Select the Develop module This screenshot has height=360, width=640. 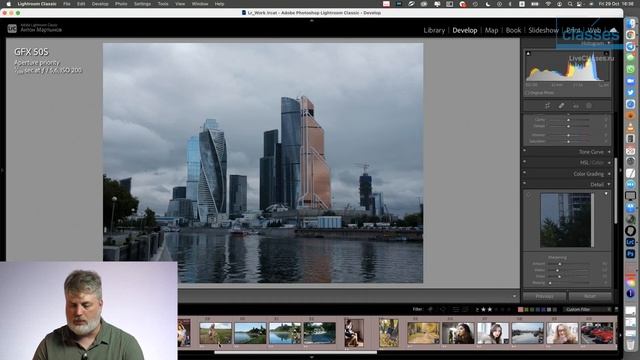point(464,30)
